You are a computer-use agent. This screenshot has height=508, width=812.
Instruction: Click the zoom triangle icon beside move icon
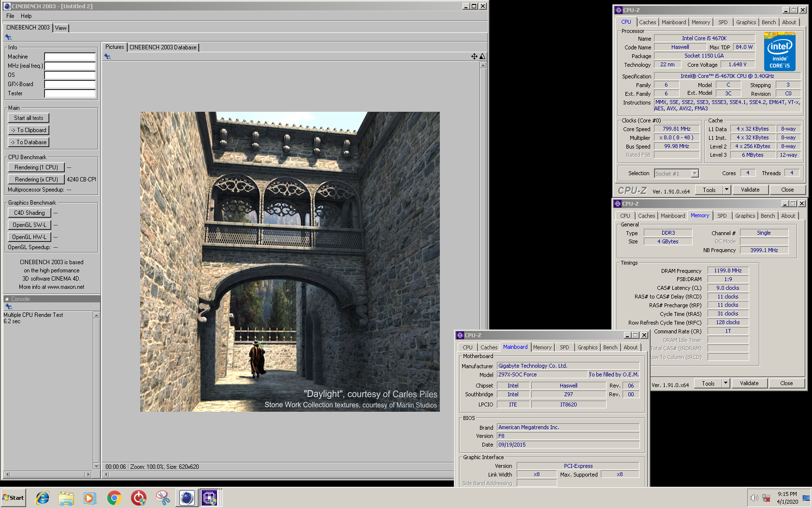click(482, 57)
